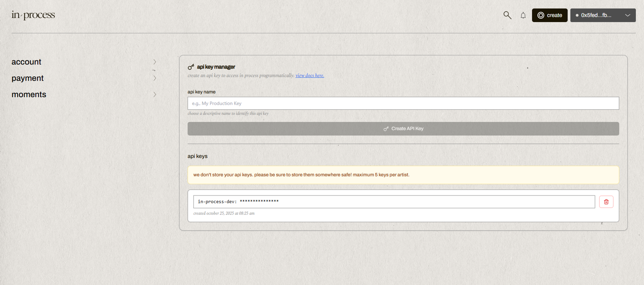This screenshot has height=285, width=644.
Task: Expand the moments section chevron
Action: 155,94
